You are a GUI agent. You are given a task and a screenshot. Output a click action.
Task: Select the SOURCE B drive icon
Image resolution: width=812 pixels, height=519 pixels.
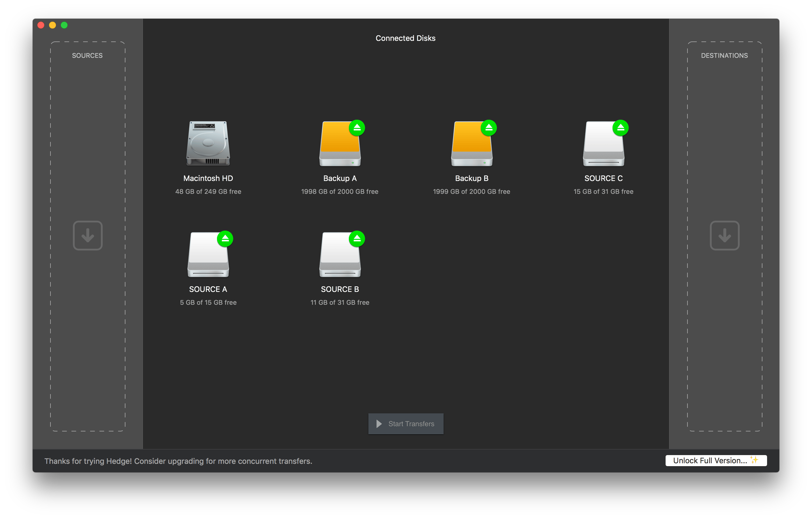[x=340, y=255]
